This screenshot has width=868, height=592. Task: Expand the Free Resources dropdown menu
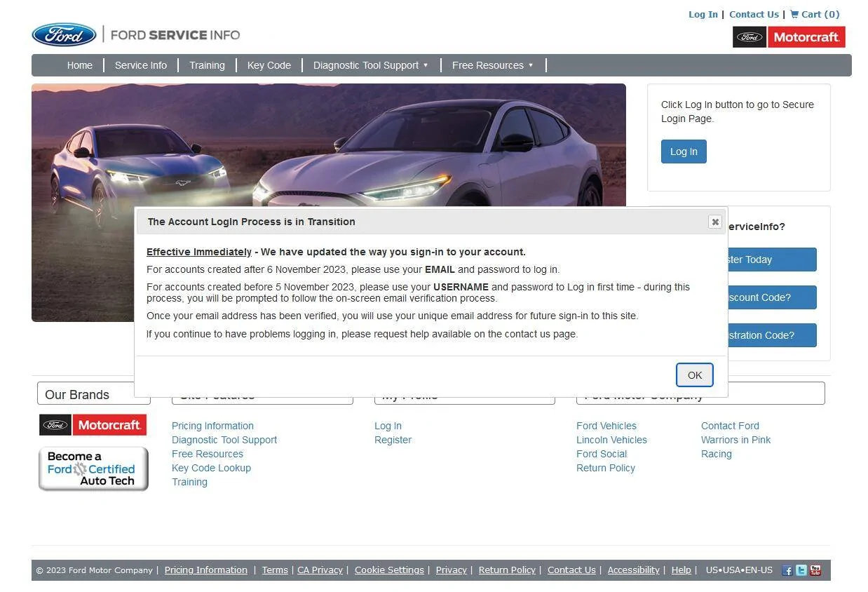493,65
